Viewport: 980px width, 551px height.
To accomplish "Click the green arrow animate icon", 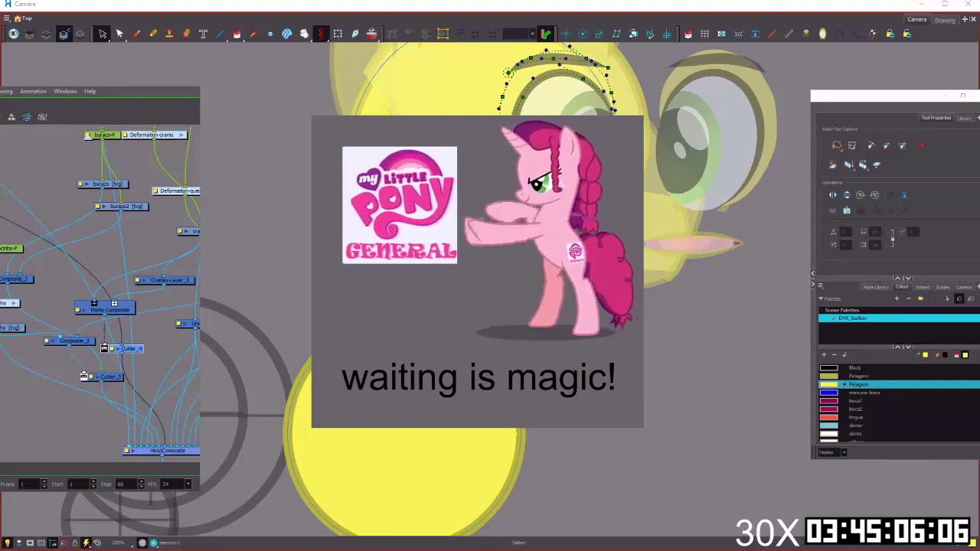I will point(546,34).
